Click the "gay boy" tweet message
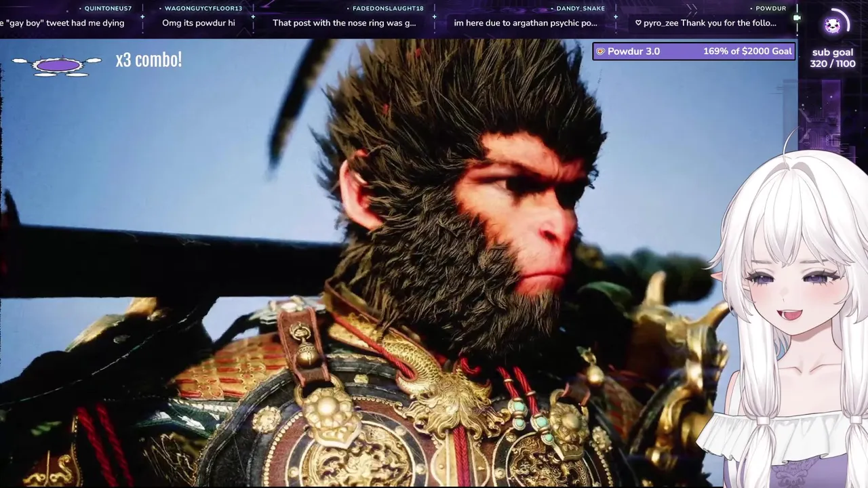This screenshot has height=488, width=868. pyautogui.click(x=62, y=23)
